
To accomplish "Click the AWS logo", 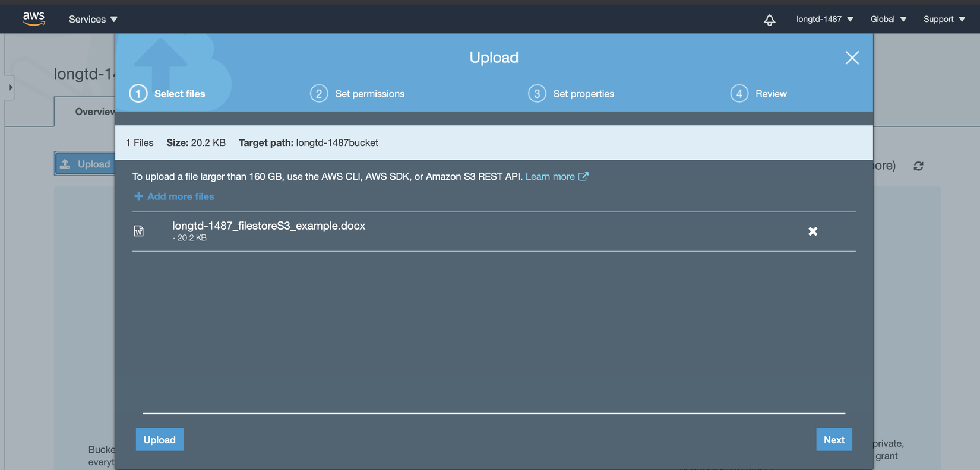I will coord(34,19).
